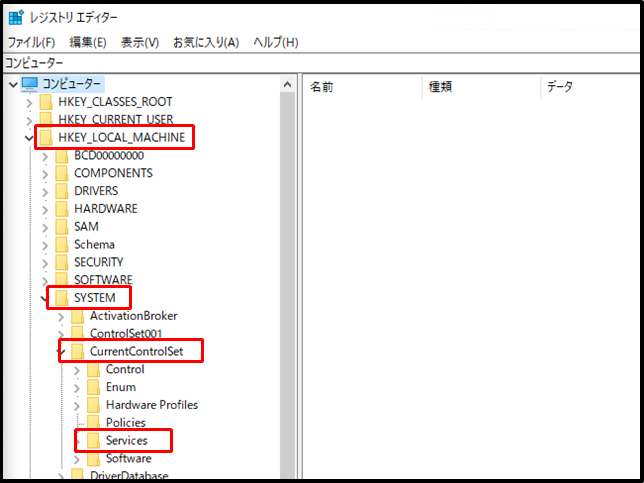644x483 pixels.
Task: Expand the DRIVERS key
Action: pos(45,192)
